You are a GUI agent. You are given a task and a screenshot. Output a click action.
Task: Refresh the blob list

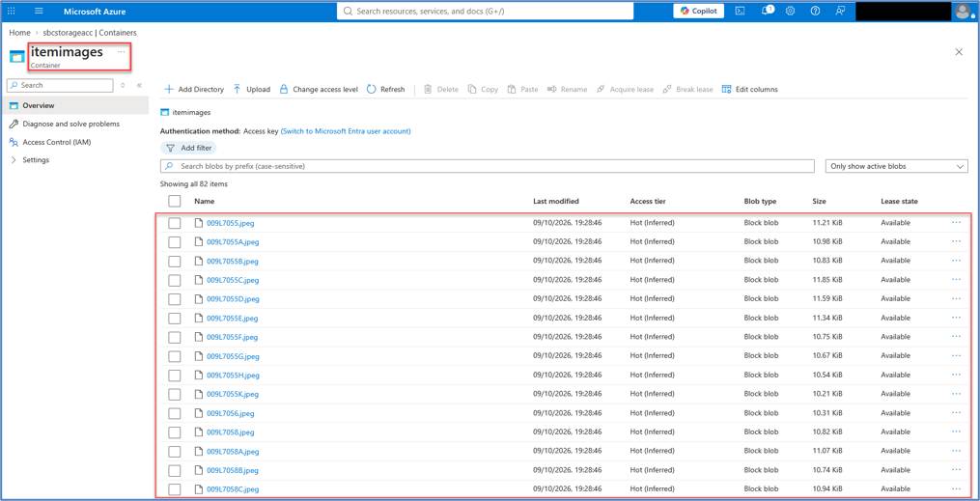point(385,90)
